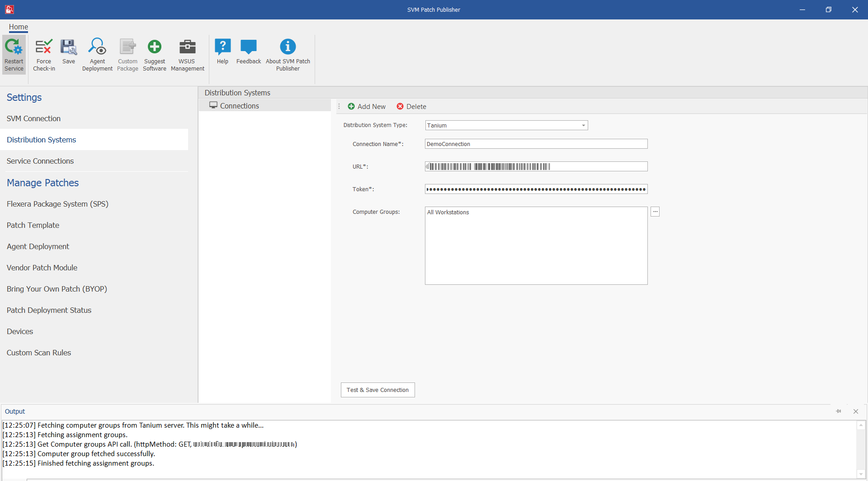
Task: Go to Patch Deployment Status
Action: click(49, 310)
